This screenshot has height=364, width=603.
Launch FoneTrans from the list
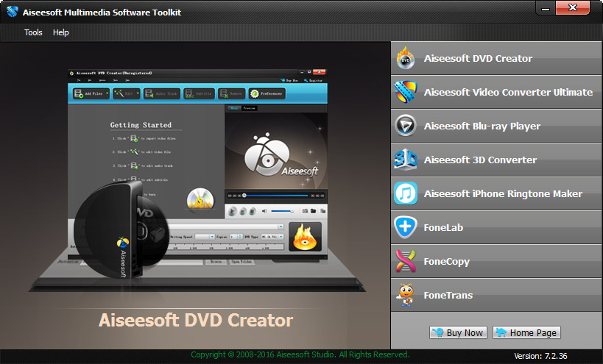(x=496, y=295)
